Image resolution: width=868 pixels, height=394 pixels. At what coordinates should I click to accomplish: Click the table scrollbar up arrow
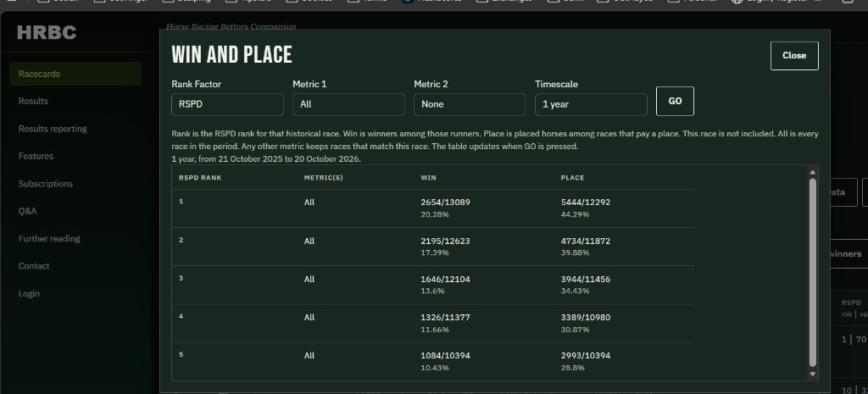813,172
